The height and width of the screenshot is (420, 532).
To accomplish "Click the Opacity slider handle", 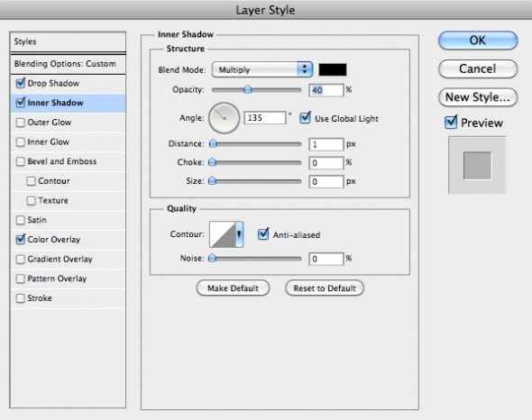I will (248, 89).
